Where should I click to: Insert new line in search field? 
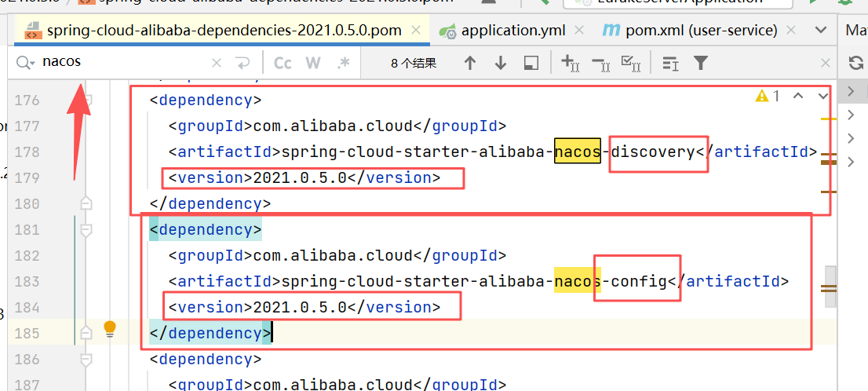coord(243,63)
